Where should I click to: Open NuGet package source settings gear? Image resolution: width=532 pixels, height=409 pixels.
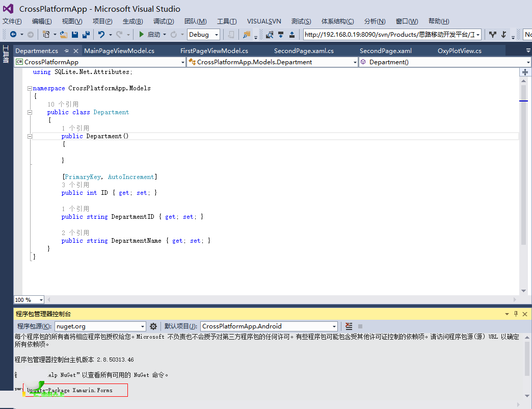153,326
